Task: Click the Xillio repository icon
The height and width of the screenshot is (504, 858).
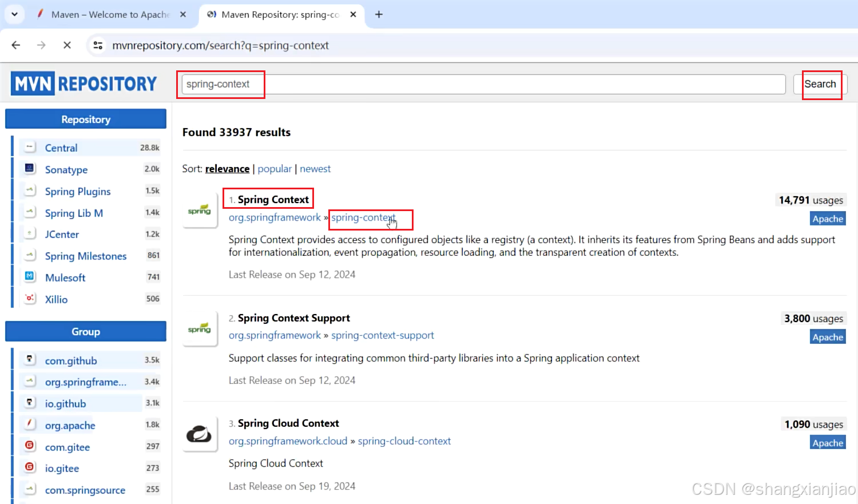Action: [x=30, y=299]
